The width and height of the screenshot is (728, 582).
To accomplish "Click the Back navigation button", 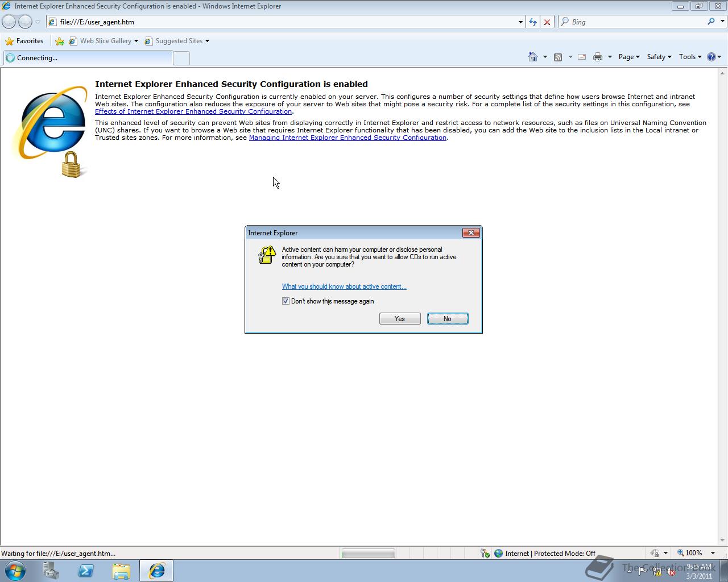I will click(9, 22).
